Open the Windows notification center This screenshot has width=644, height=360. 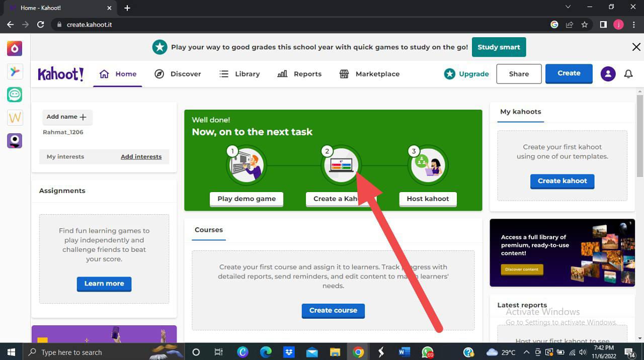click(629, 352)
